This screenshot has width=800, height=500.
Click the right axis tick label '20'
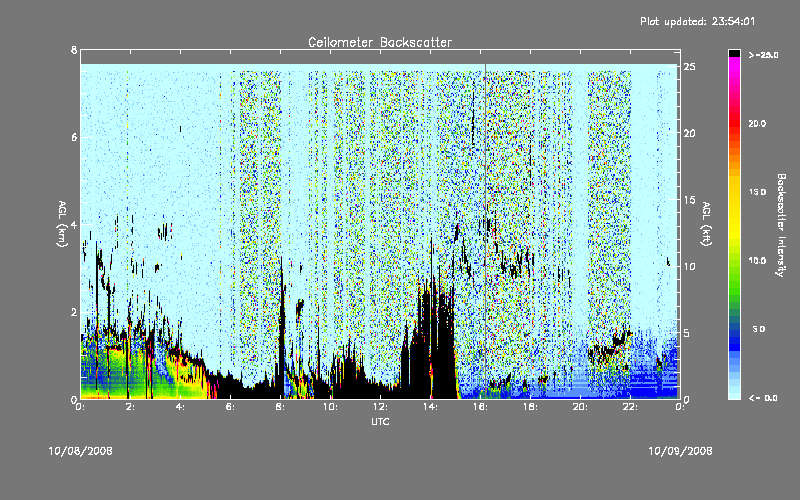(690, 133)
